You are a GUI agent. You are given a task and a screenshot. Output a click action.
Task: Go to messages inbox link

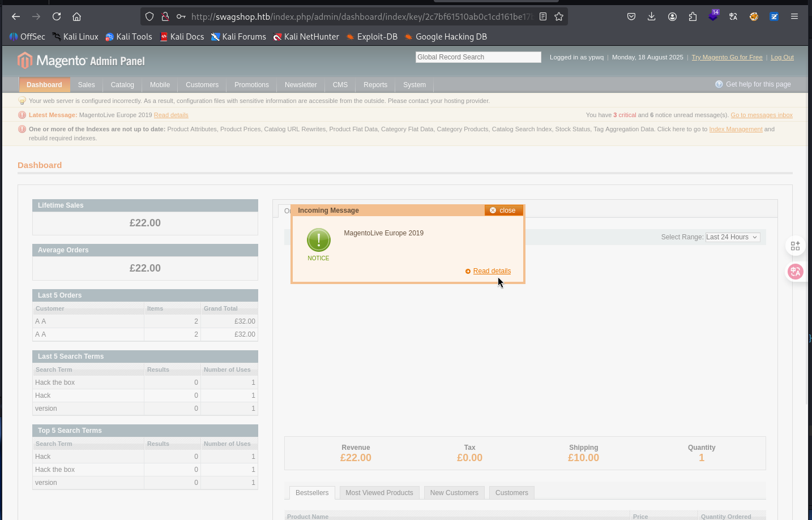pyautogui.click(x=762, y=115)
